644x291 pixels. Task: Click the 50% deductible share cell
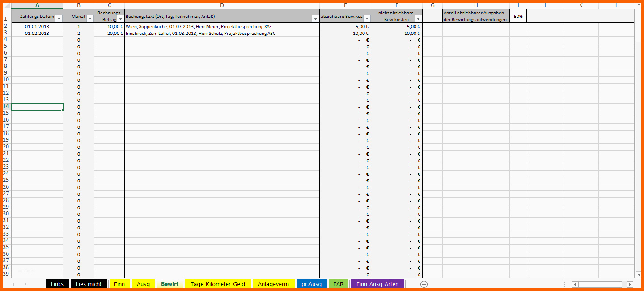click(x=518, y=16)
